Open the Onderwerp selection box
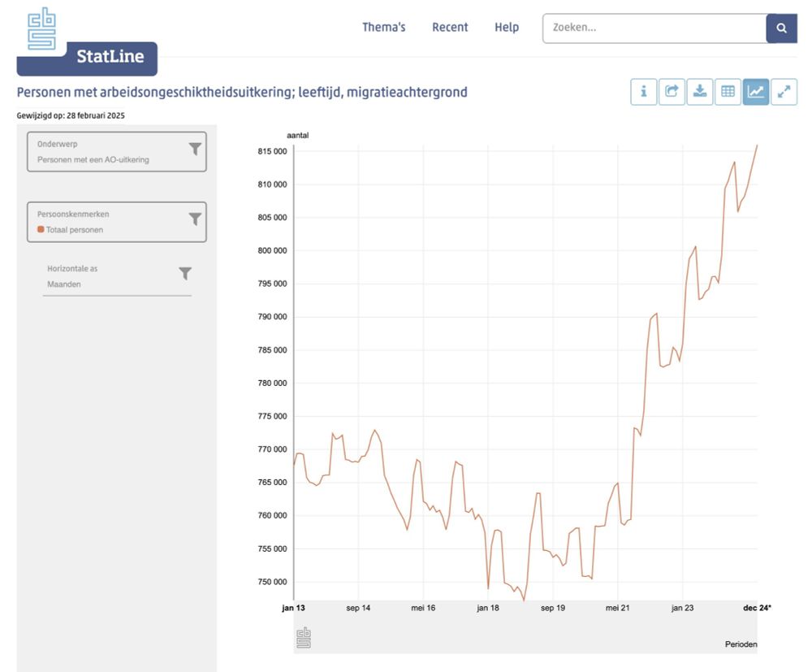The image size is (812, 672). 116,151
